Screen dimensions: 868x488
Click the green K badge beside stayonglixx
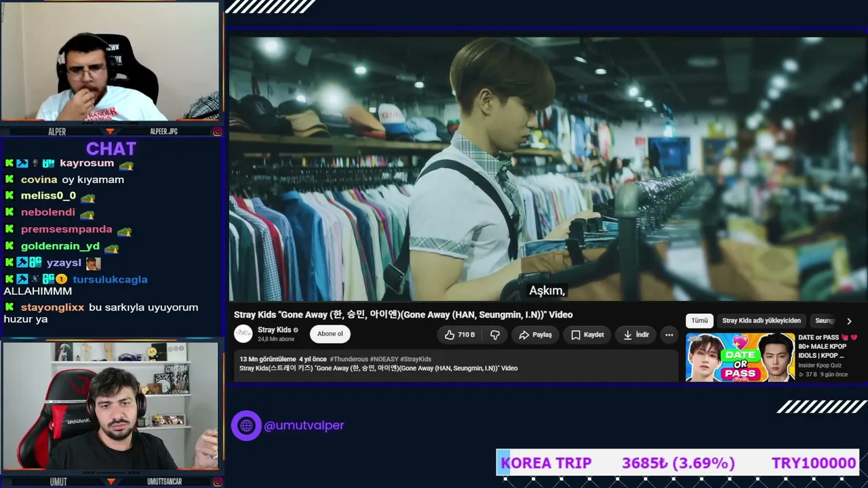click(x=9, y=307)
